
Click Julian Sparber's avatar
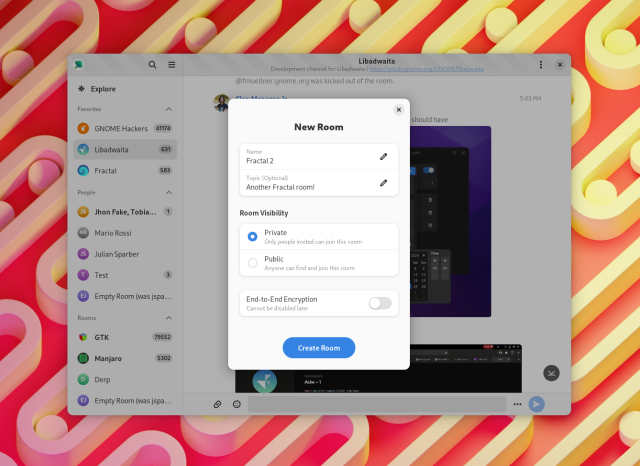click(83, 254)
